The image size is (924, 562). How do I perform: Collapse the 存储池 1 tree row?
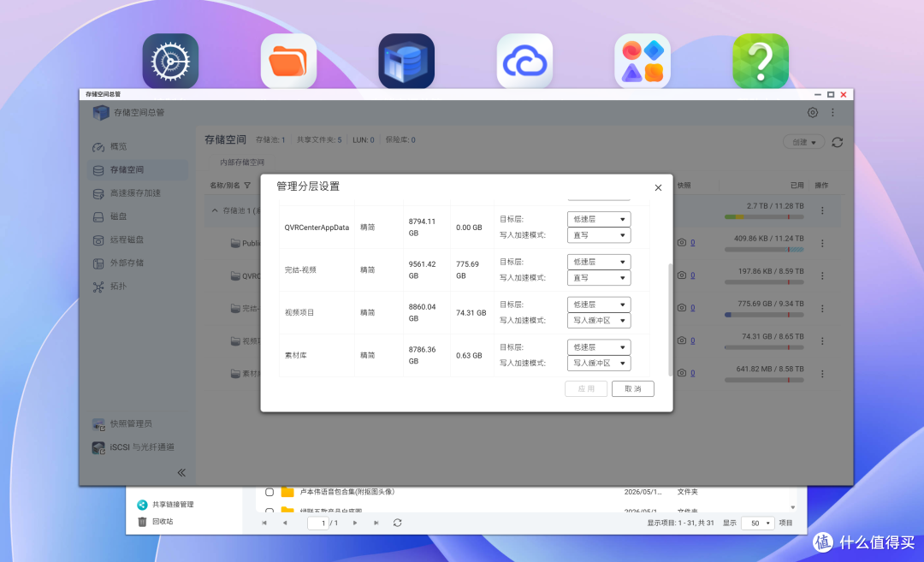215,210
